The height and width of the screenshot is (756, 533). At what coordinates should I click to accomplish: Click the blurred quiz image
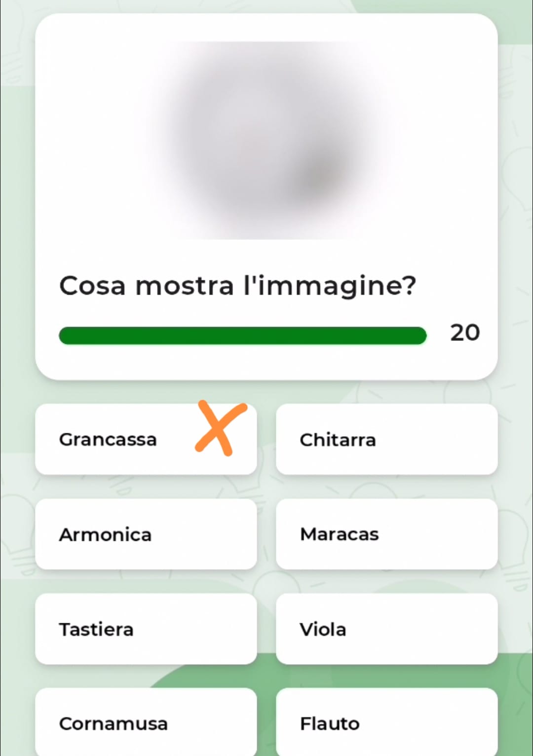pos(266,141)
